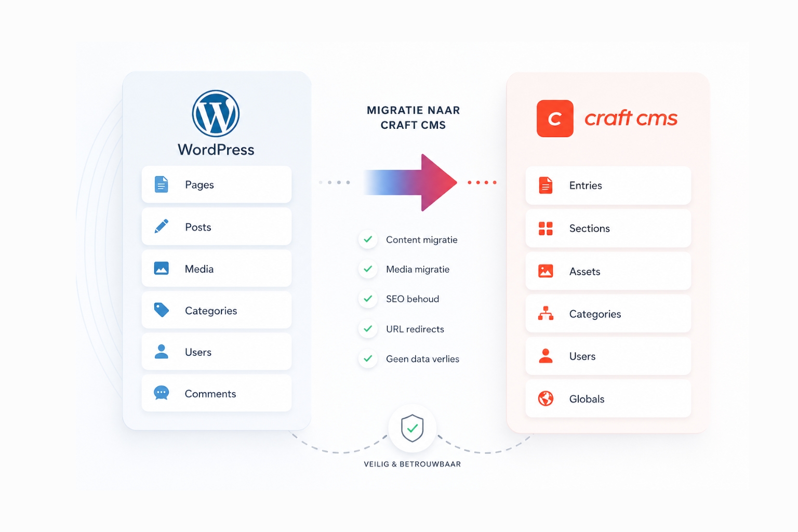Click the gradient migration arrow
The width and height of the screenshot is (798, 532).
pos(410,182)
